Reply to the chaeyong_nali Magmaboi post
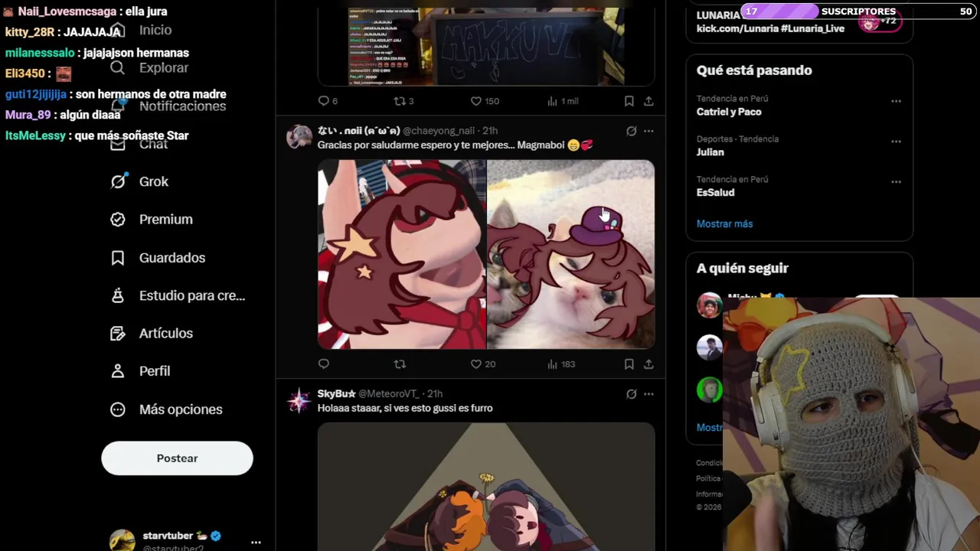980x551 pixels. click(x=324, y=364)
